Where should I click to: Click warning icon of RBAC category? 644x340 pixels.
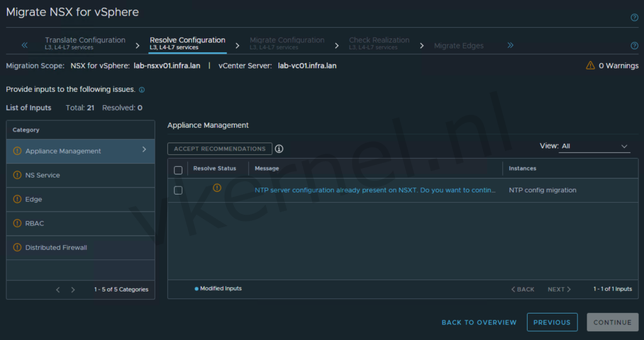coord(17,224)
